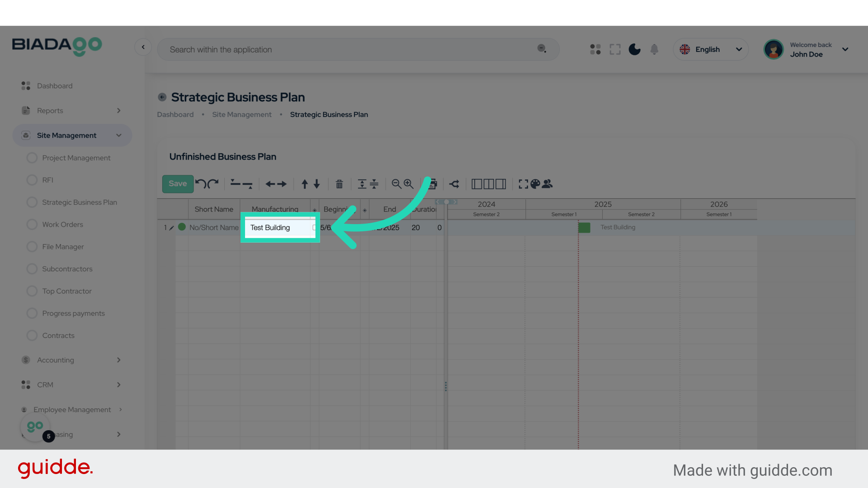Move task down with down arrow

[x=317, y=184]
